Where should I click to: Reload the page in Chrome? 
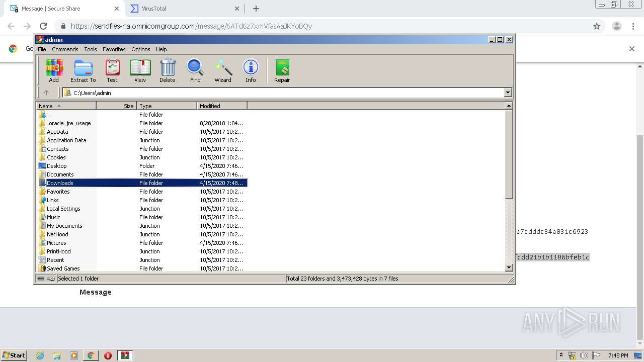click(x=43, y=26)
